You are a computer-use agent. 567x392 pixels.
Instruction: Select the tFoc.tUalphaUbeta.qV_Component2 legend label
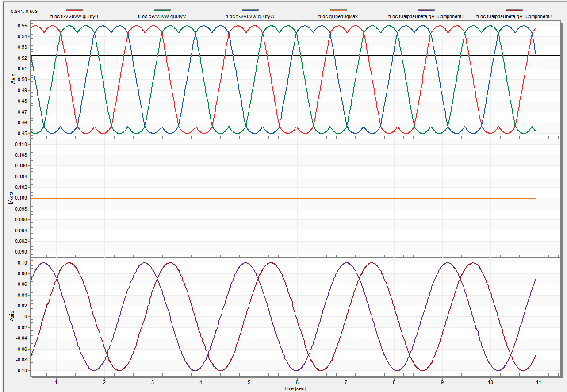pos(514,17)
